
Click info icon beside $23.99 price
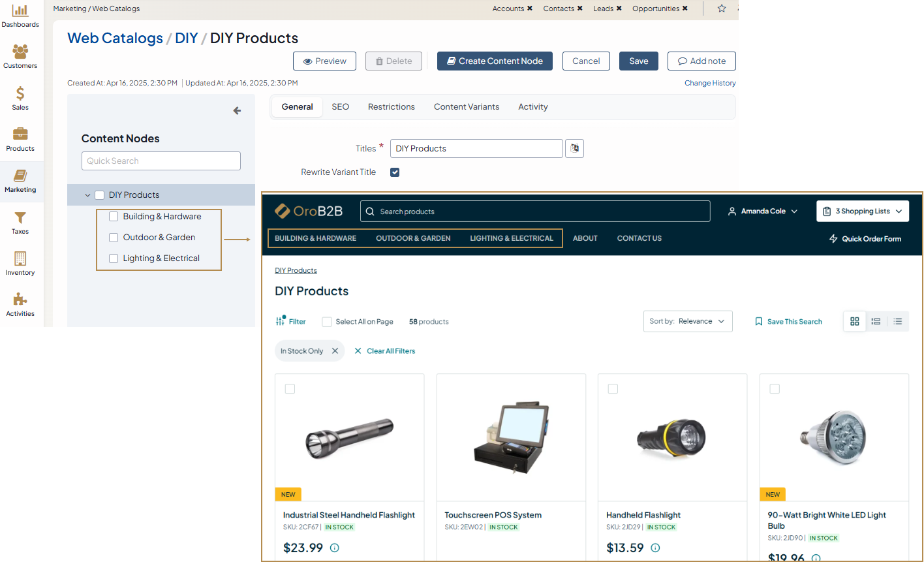click(x=335, y=548)
